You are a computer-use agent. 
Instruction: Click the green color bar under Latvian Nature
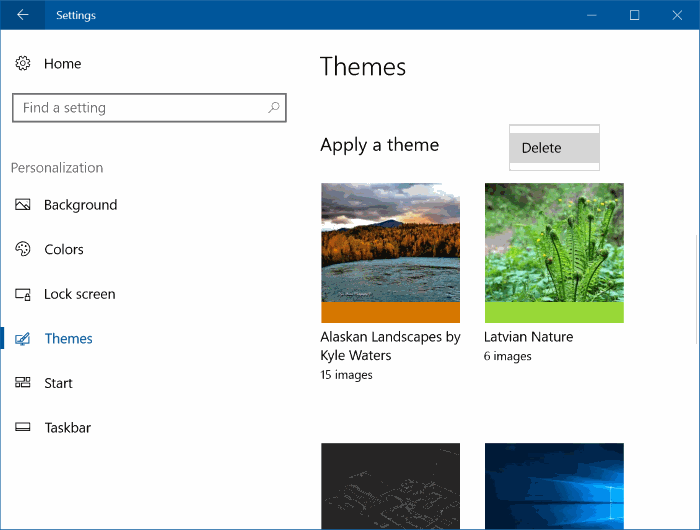click(554, 312)
